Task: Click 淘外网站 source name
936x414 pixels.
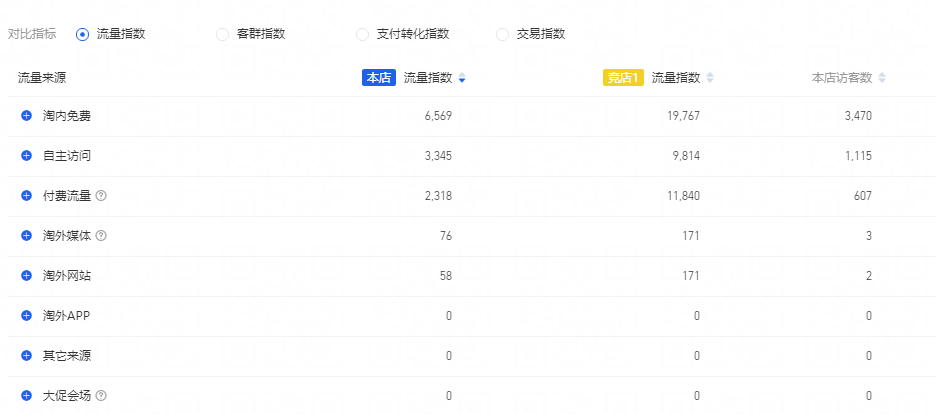Action: 67,276
